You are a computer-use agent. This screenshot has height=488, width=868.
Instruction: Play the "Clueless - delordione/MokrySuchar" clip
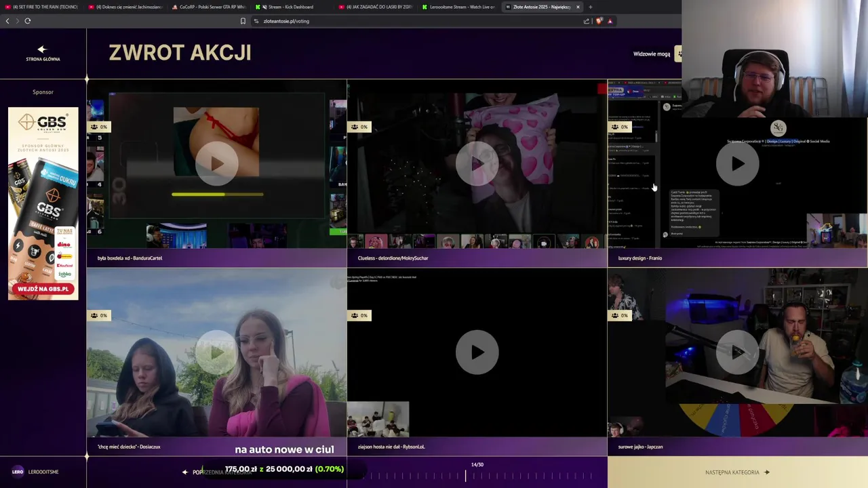[x=477, y=164]
